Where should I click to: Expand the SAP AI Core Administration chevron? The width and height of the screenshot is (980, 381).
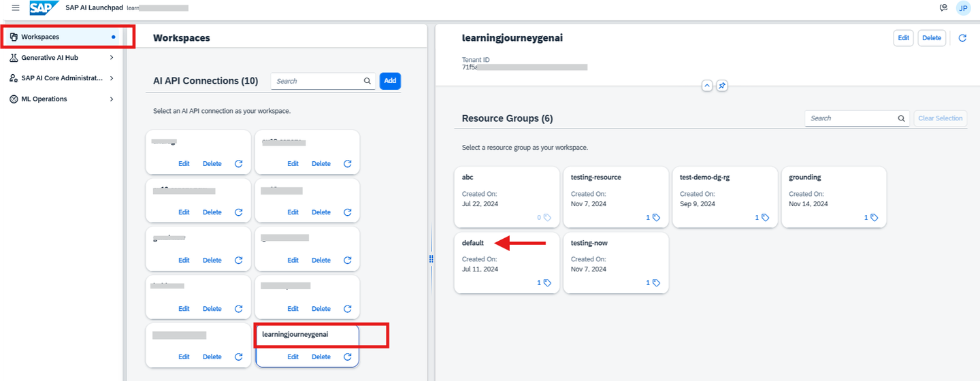[x=112, y=78]
